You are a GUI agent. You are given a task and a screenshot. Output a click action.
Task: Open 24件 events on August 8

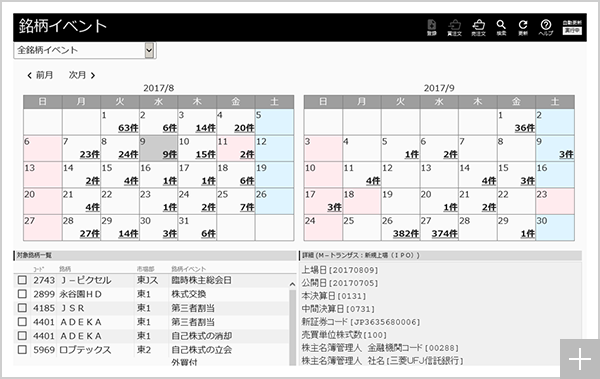tap(128, 154)
